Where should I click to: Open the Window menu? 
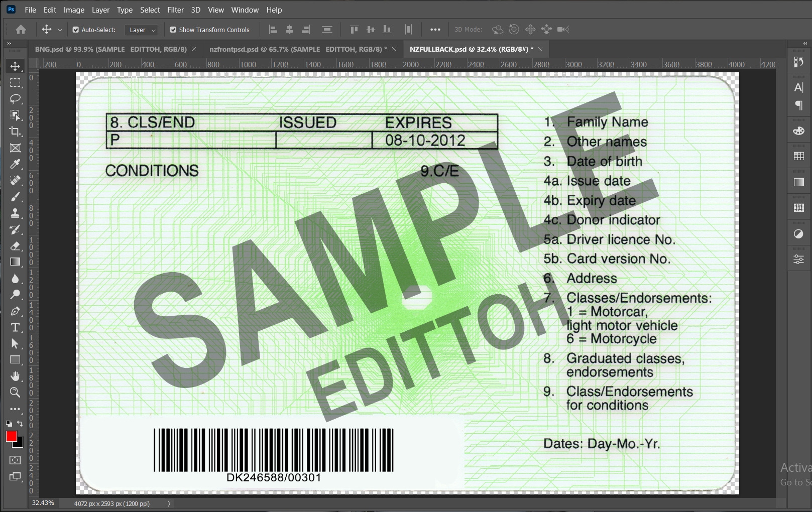pos(245,10)
